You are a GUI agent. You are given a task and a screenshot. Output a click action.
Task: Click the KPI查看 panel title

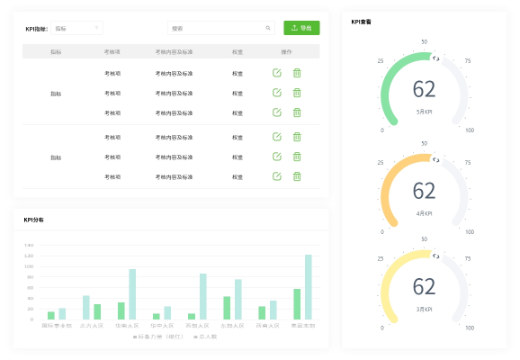[361, 22]
